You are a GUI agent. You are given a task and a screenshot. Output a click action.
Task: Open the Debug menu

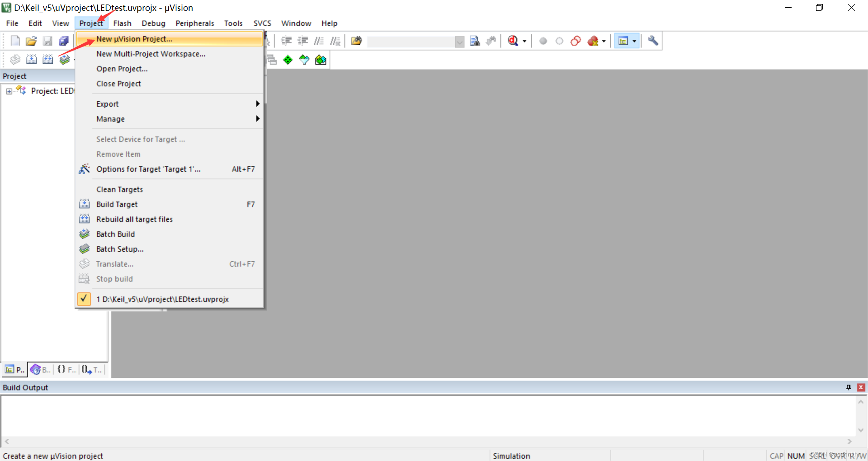coord(154,23)
